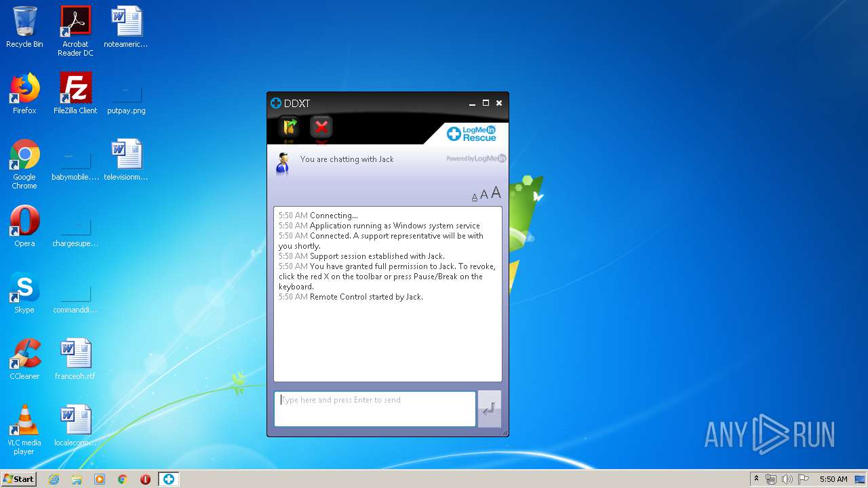The width and height of the screenshot is (868, 488).
Task: Select localecono Word document icon
Action: pos(75,426)
